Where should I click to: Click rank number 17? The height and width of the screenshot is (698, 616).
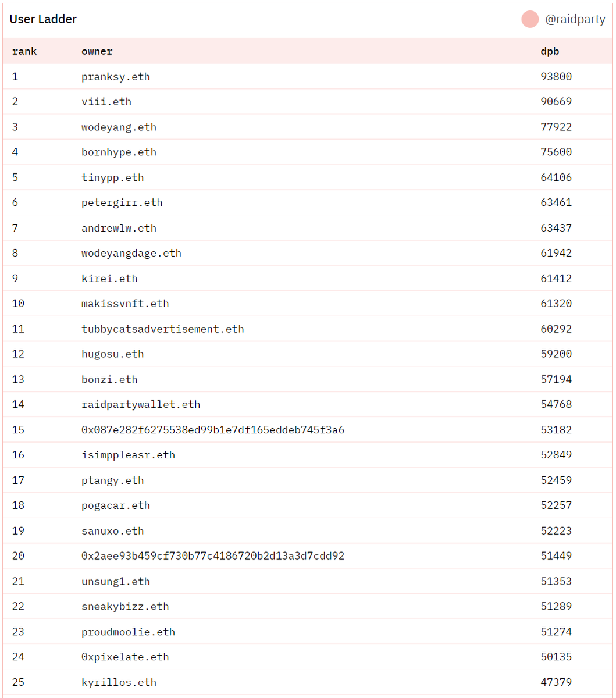[18, 480]
